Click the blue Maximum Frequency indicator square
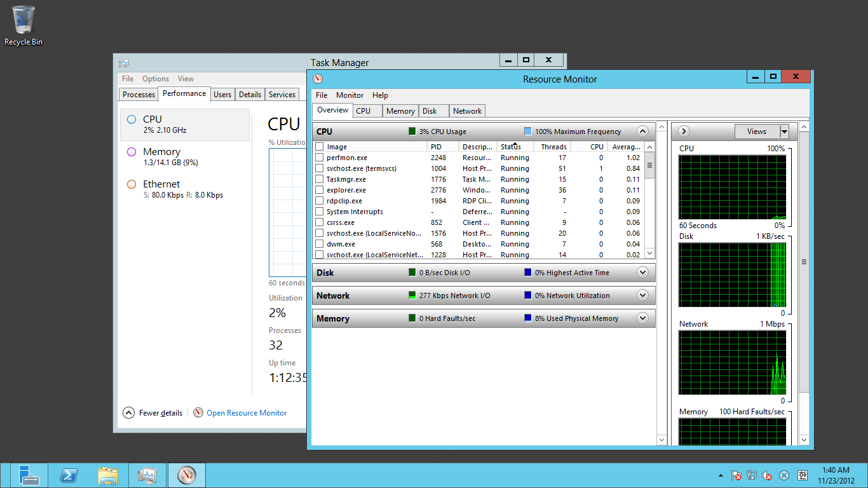The height and width of the screenshot is (488, 868). (528, 132)
